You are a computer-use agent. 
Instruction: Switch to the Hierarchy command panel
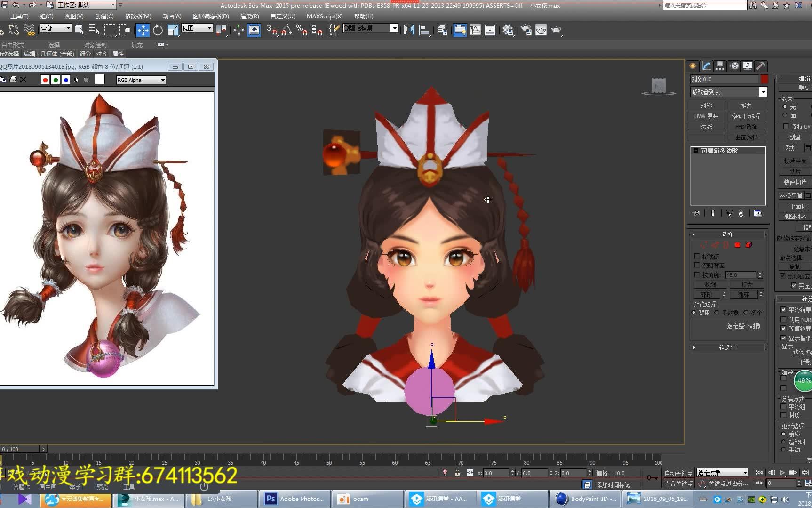[720, 66]
